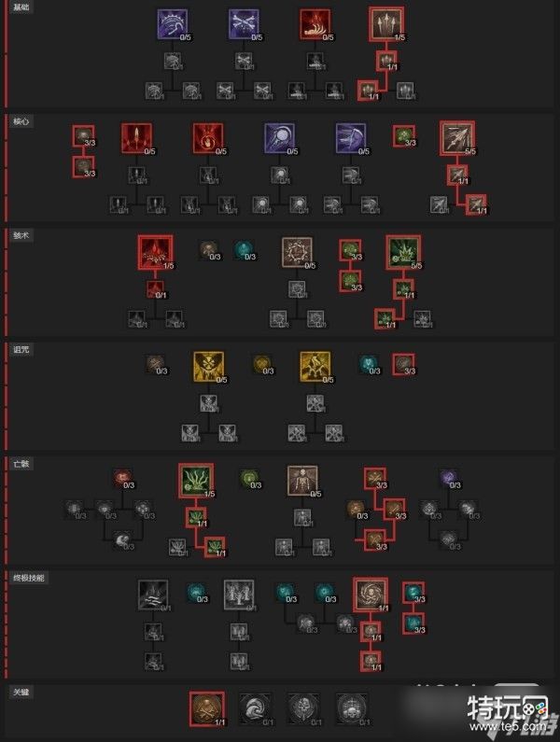This screenshot has width=560, height=742.
Task: Click the Bone Storm ultimate skill at 1/1
Action: [x=371, y=595]
